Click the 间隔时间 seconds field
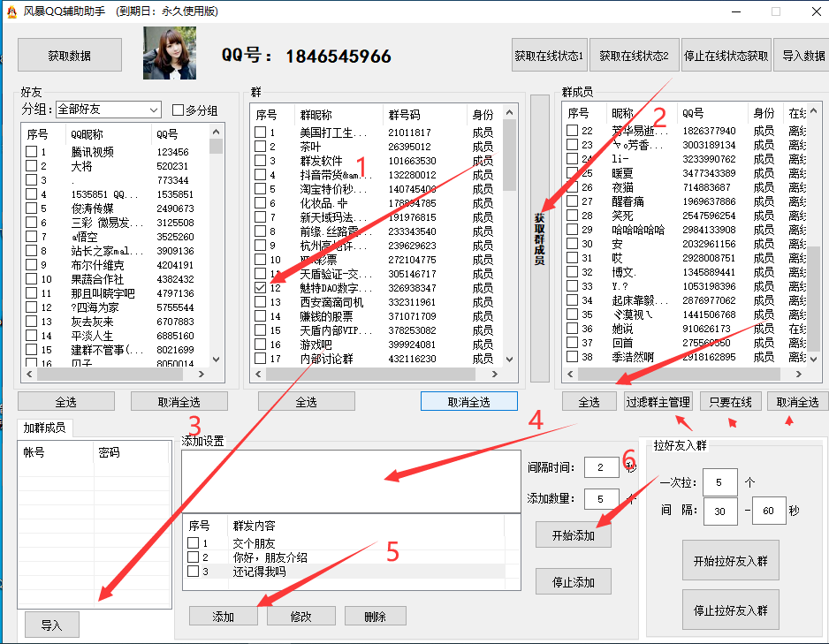829x644 pixels. coord(601,467)
